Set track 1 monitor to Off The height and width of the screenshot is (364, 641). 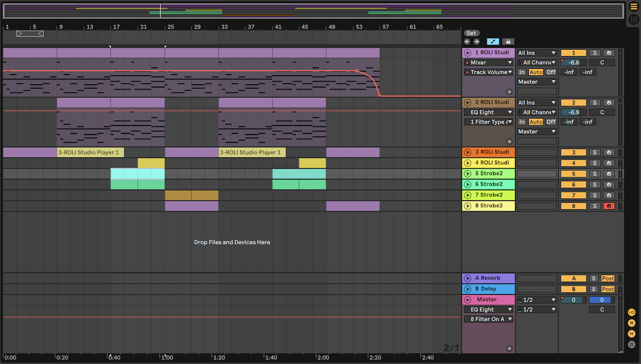pos(551,72)
